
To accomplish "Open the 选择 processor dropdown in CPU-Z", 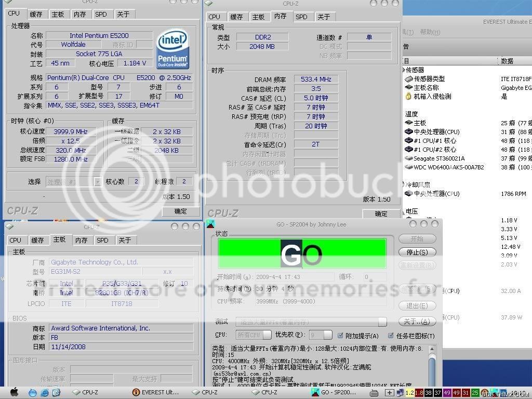I will tap(97, 182).
